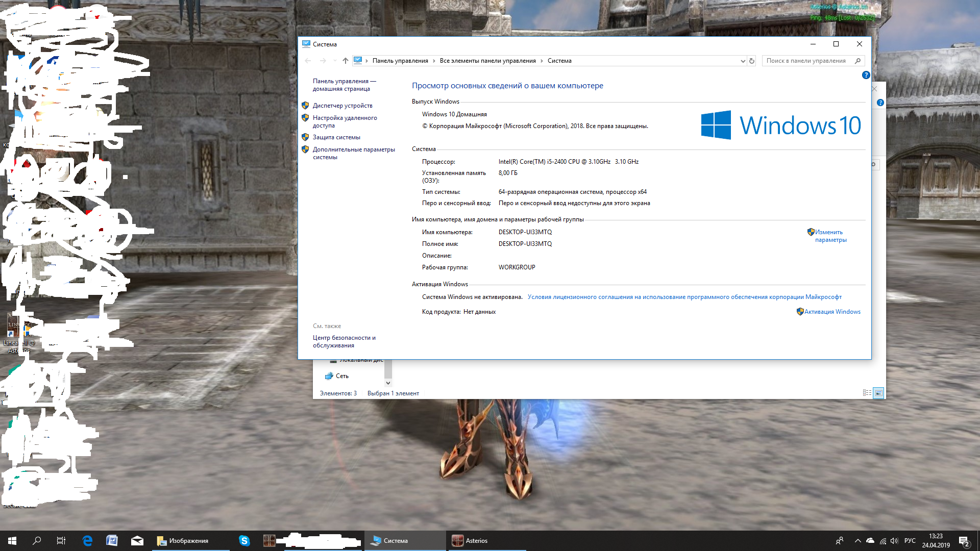Open Action Center notifications icon
This screenshot has width=980, height=551.
tap(964, 541)
